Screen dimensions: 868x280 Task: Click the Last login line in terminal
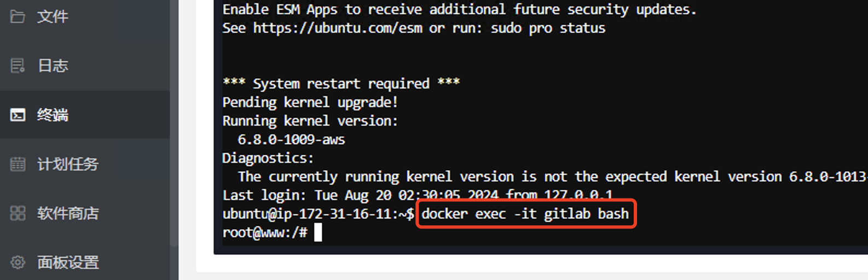[418, 195]
